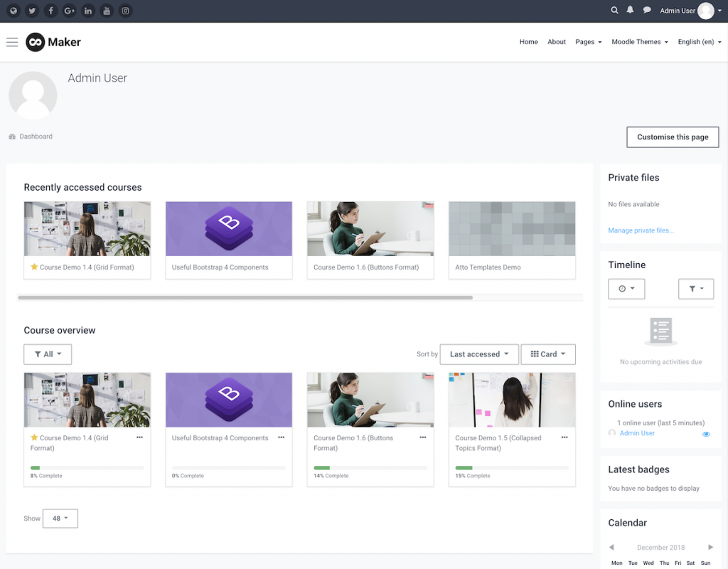This screenshot has width=728, height=569.
Task: Expand the Last accessed sort dropdown
Action: 479,354
